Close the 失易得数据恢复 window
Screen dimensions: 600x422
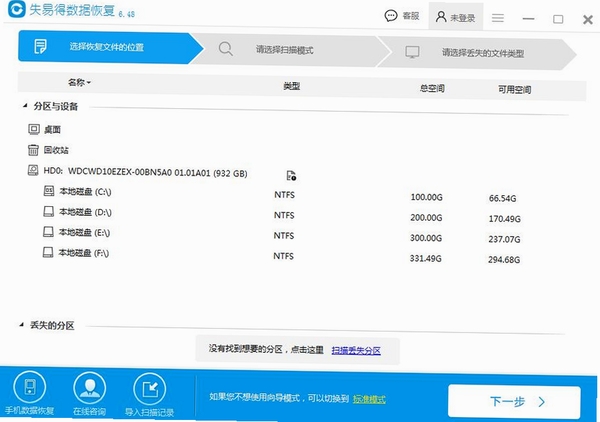(x=588, y=20)
